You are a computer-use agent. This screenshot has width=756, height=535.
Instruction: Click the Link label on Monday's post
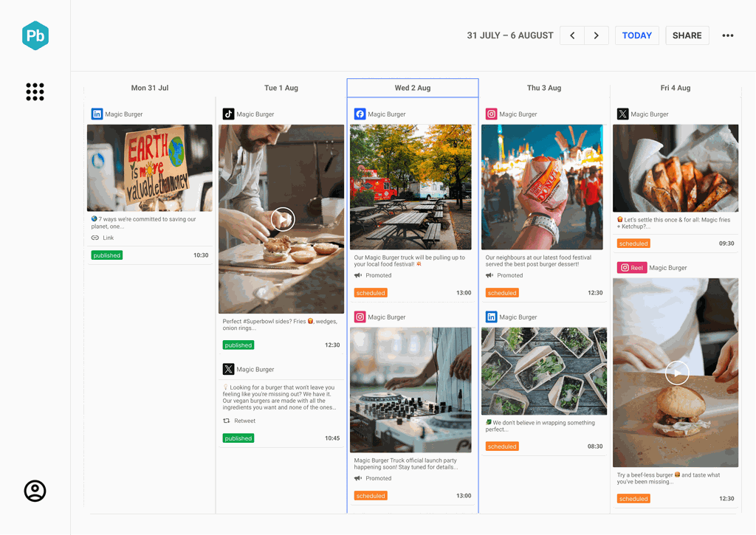point(108,238)
